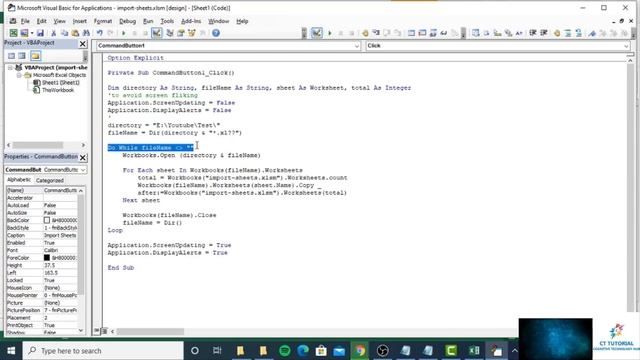Click the Outdent toolbar icon
Image resolution: width=640 pixels, height=360 pixels.
point(544,33)
